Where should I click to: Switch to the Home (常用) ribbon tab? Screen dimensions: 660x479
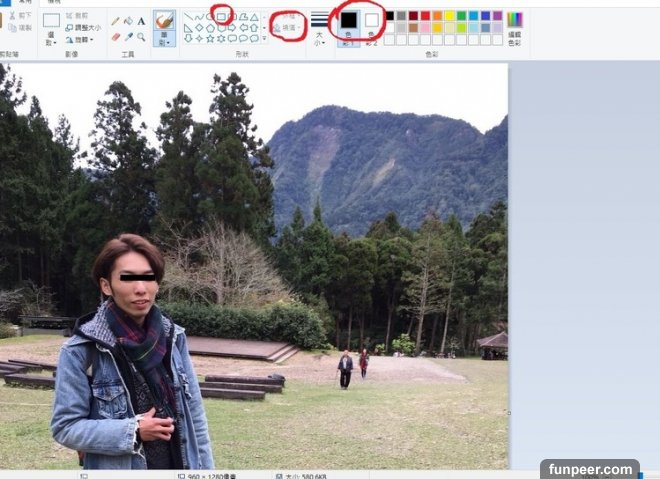(24, 3)
